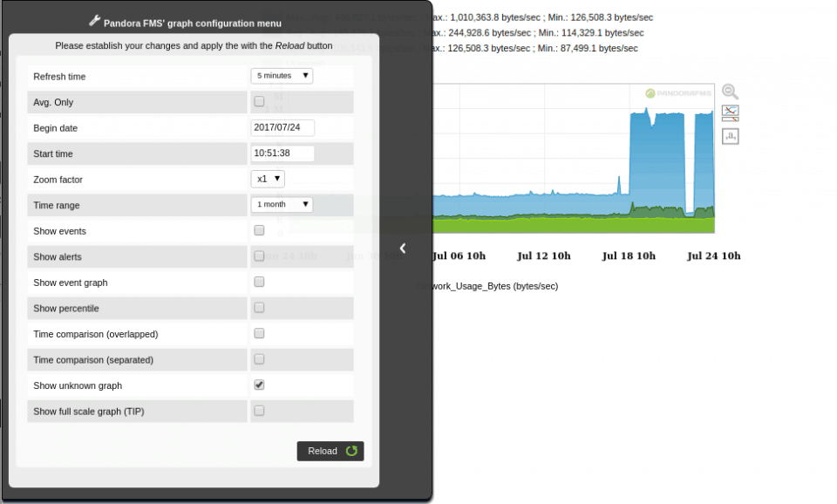Viewport: 837px width, 504px height.
Task: Collapse the configuration menu with the left arrow
Action: coord(403,249)
